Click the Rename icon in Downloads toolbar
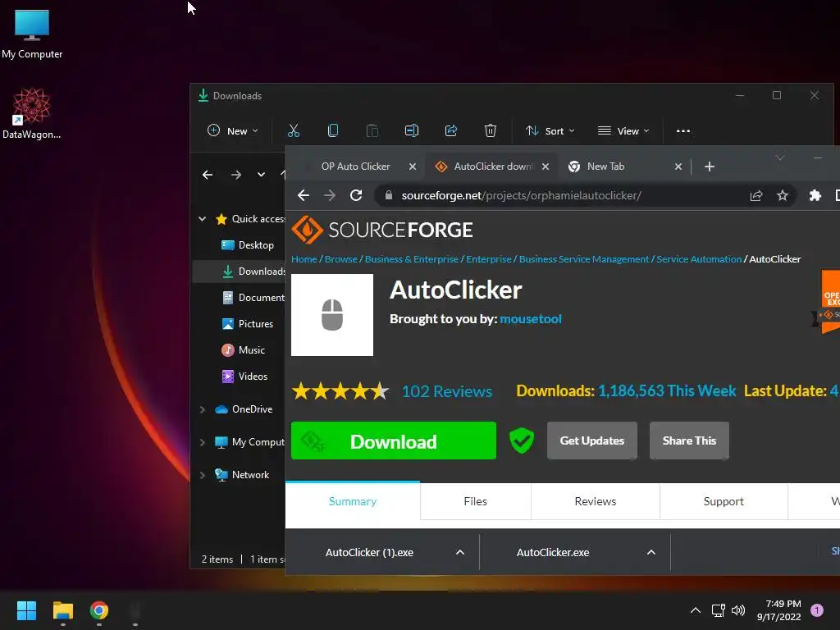840x630 pixels. [x=412, y=130]
